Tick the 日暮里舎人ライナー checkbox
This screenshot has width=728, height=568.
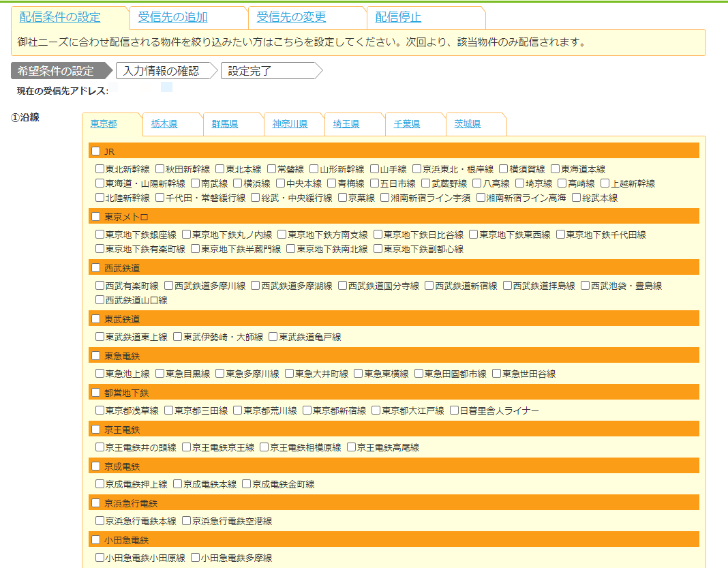[x=455, y=410]
